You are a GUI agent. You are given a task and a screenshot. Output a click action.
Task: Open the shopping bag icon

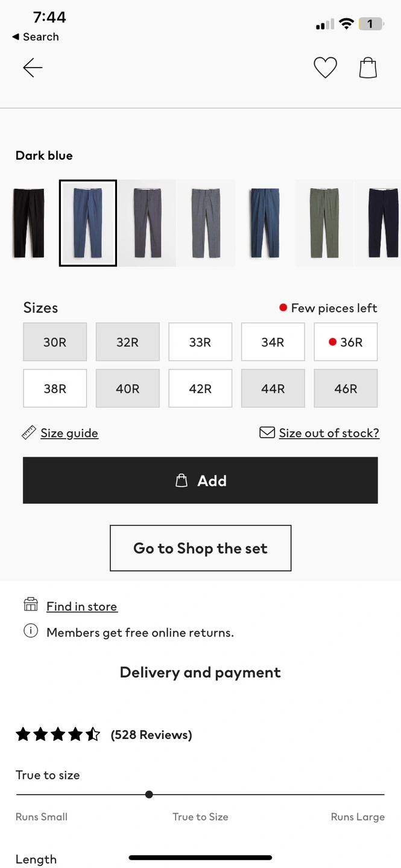coord(368,68)
